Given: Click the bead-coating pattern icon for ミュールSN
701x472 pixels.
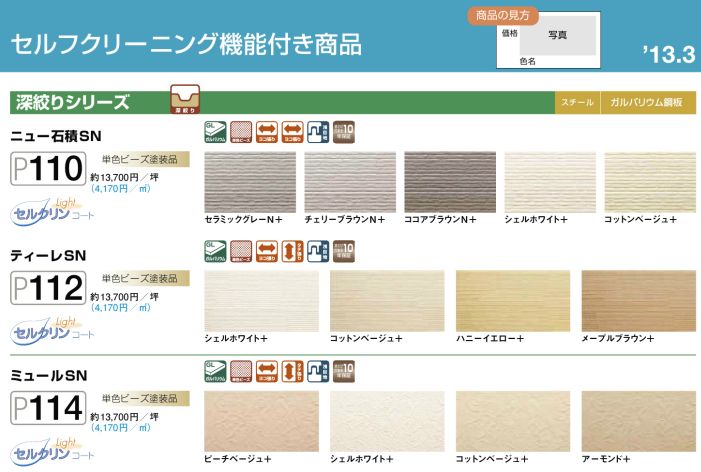Looking at the screenshot, I should pos(241,371).
